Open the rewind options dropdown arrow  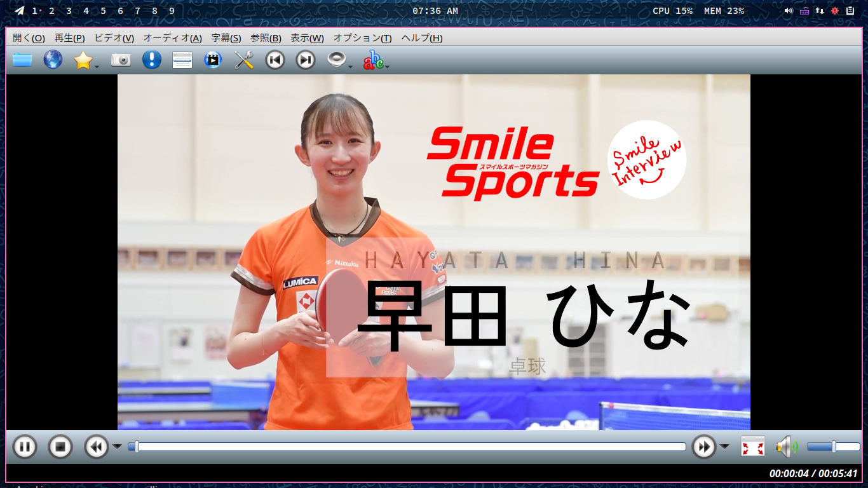coord(117,447)
